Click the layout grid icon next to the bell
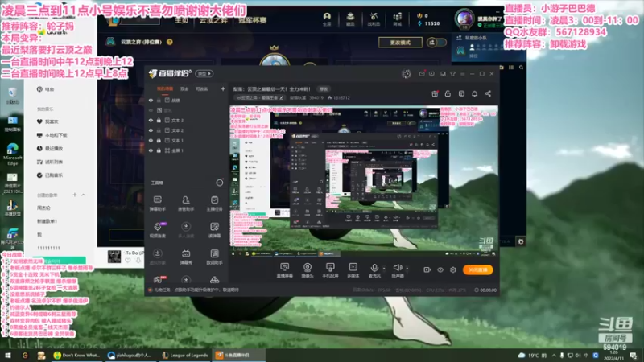Viewport: 644px width, 362px height. [461, 93]
